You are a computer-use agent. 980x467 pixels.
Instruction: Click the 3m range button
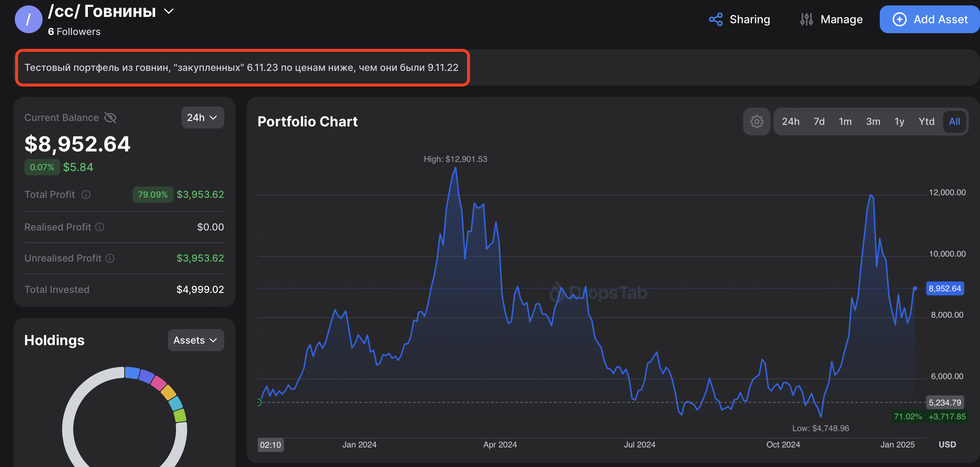(x=873, y=122)
